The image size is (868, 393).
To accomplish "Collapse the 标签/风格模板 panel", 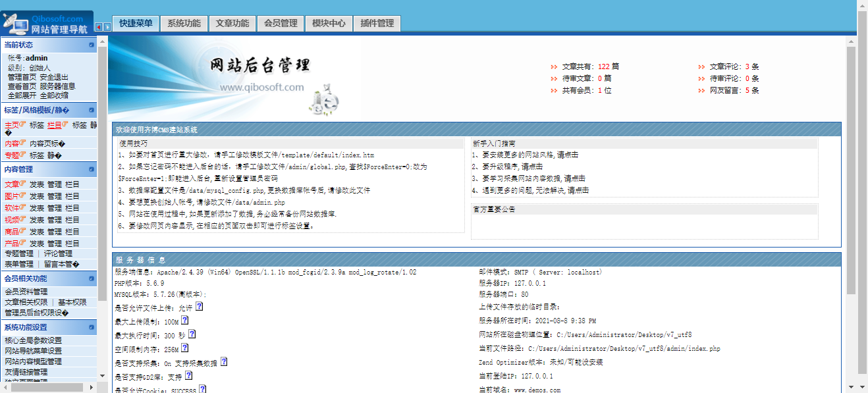I will [92, 110].
